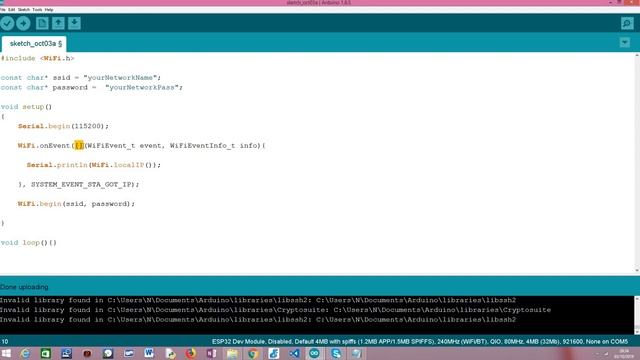
Task: Place the cursor on "yourNetworkName" string
Action: pyautogui.click(x=120, y=78)
